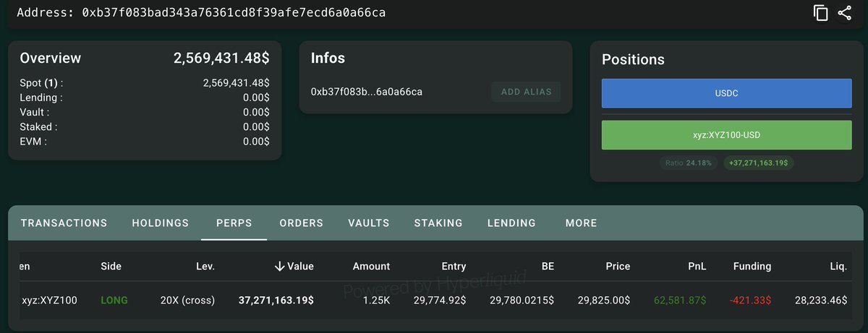Viewport: 868px width, 333px height.
Task: Sort the table by Liq. column header
Action: click(838, 267)
